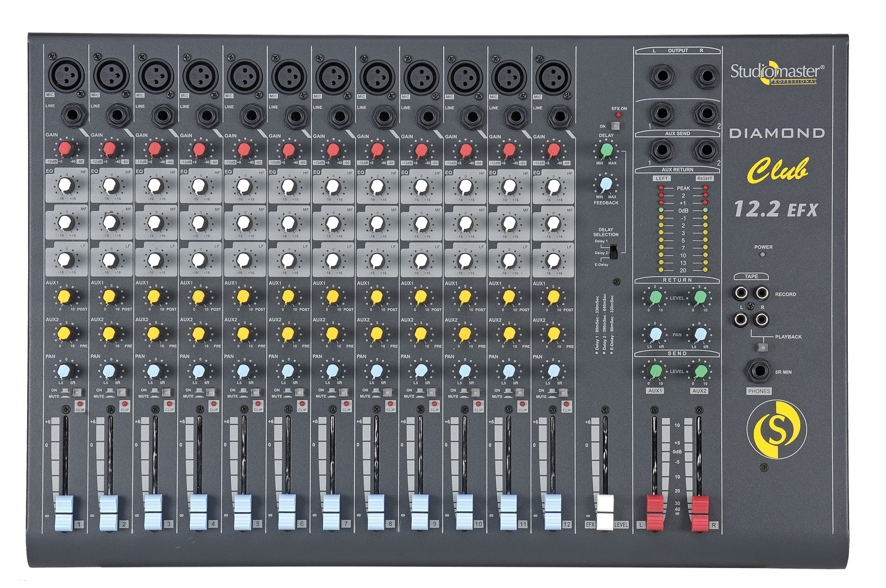This screenshot has height=588, width=886.
Task: Turn the blue PAN knob on channel 2
Action: pyautogui.click(x=109, y=370)
